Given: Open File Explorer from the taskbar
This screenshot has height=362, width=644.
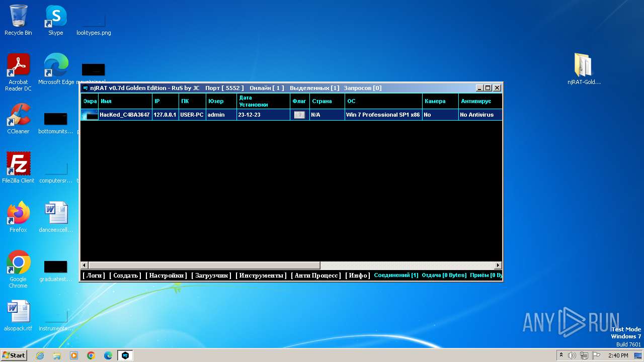Looking at the screenshot, I should pyautogui.click(x=57, y=355).
